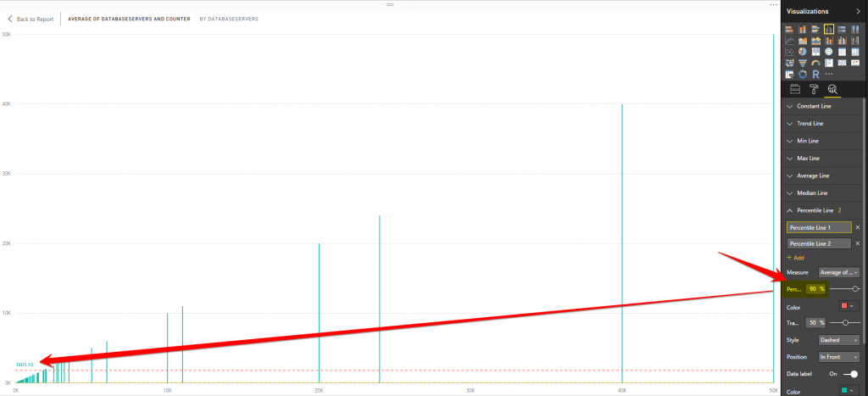Select Line and clustered column chart icon

[842, 41]
